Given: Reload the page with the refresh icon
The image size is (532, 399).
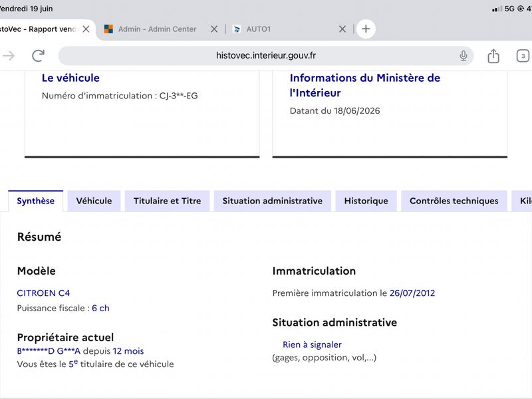Looking at the screenshot, I should tap(39, 56).
